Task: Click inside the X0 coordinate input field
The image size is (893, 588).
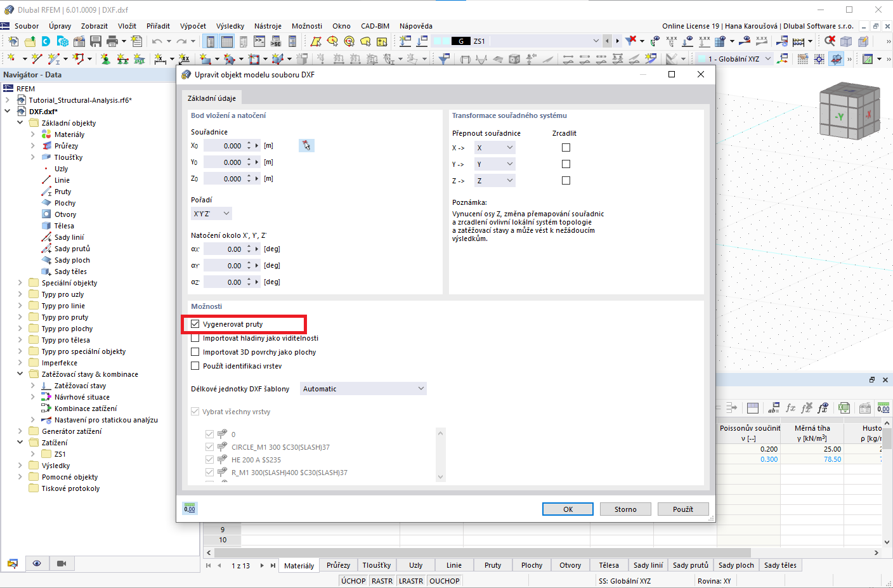Action: click(225, 145)
